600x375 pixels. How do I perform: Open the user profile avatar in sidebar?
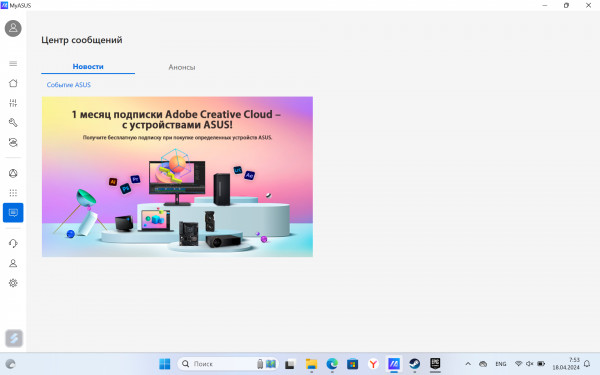[x=13, y=28]
